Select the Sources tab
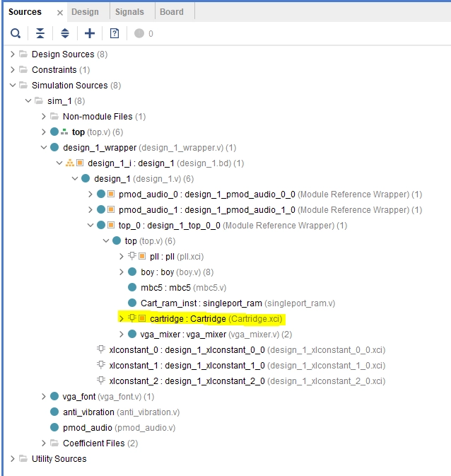Screen dimensions: 451x476 (x=25, y=12)
